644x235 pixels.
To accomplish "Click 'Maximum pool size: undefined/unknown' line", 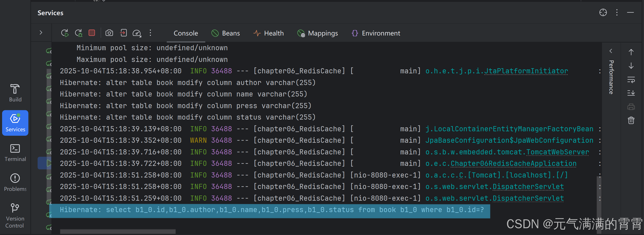I will coord(152,60).
